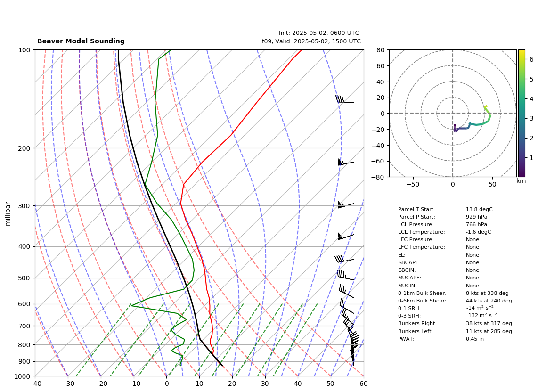This screenshot has width=538, height=392.
Task: Click the 'LFC Pressure:' label
Action: coord(416,240)
